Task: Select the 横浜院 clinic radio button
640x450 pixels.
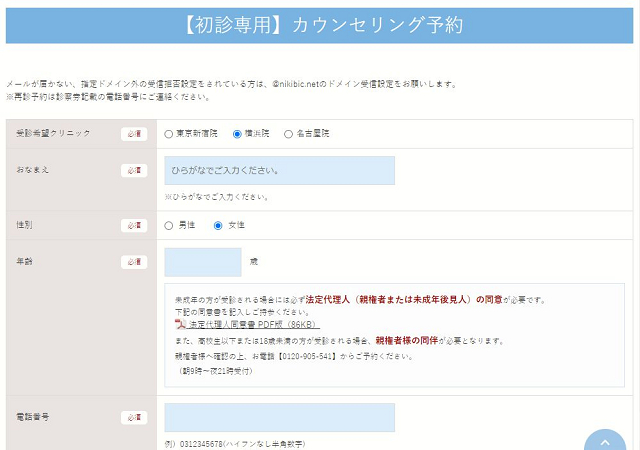Action: pos(237,133)
